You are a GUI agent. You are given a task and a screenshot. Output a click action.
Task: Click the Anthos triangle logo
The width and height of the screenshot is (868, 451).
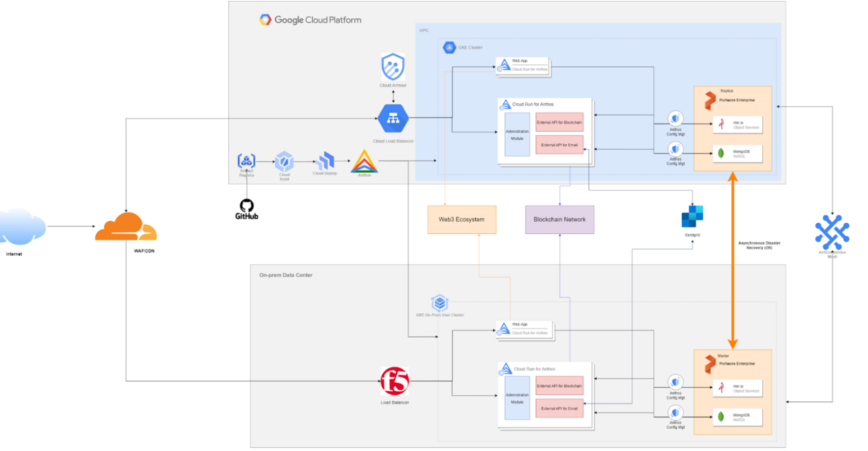click(x=364, y=161)
